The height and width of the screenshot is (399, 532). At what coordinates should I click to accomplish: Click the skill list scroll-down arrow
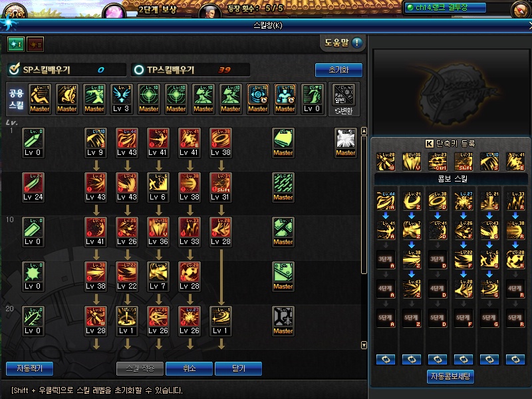(364, 345)
